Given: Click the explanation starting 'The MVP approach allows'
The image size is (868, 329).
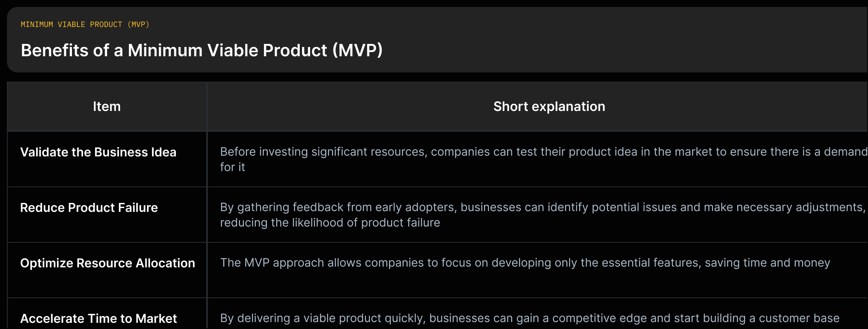Looking at the screenshot, I should click(x=525, y=263).
